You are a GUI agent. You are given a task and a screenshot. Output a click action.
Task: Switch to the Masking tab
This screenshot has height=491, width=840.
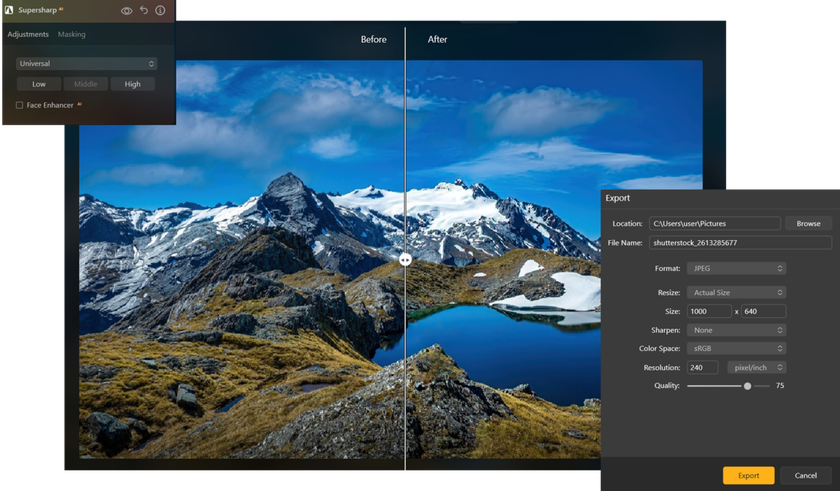pos(71,34)
